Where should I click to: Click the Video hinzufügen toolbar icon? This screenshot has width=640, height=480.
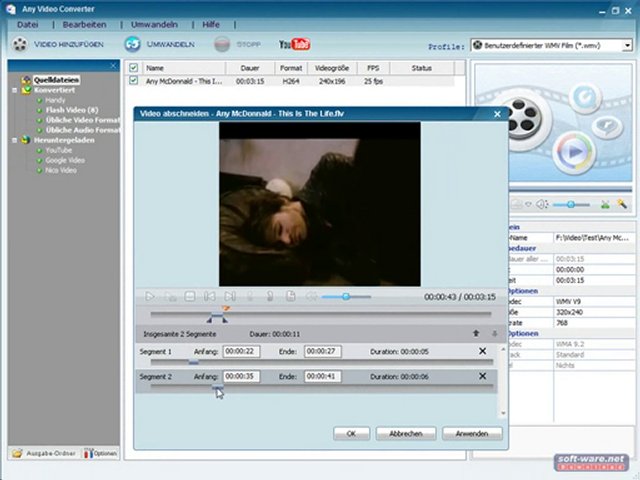pyautogui.click(x=20, y=45)
